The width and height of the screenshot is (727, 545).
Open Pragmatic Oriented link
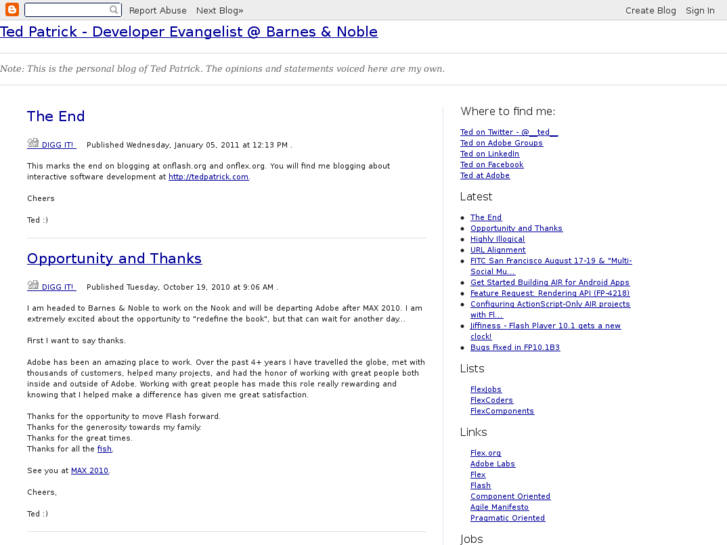tap(508, 518)
